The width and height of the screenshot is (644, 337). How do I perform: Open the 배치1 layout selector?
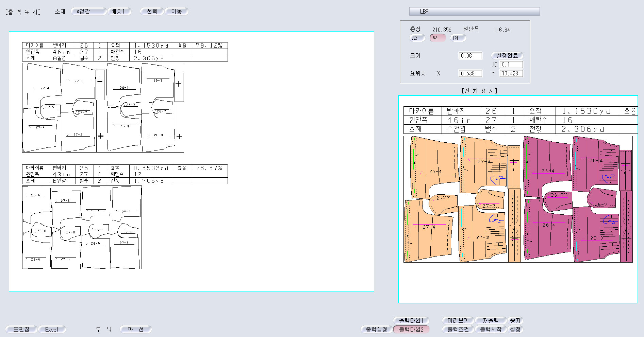click(119, 12)
